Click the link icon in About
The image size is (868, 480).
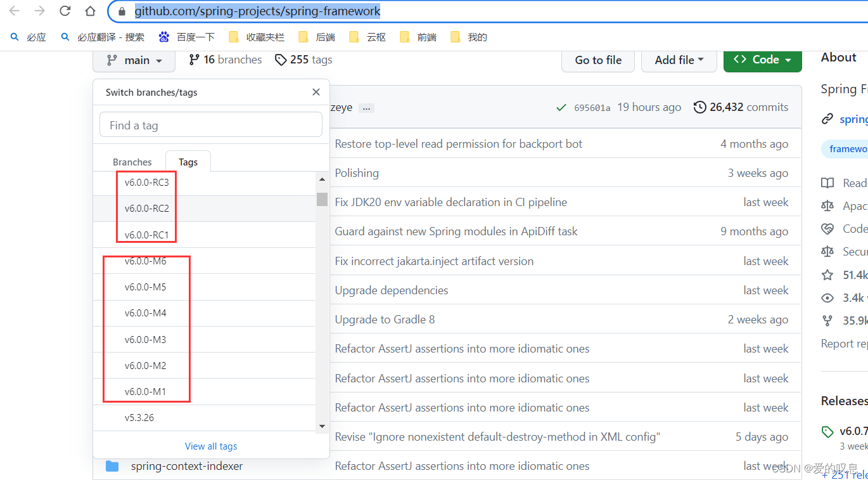point(827,119)
